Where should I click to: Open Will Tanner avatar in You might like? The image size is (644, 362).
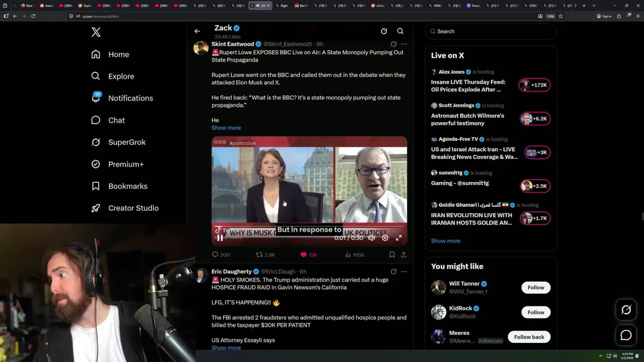tap(439, 288)
